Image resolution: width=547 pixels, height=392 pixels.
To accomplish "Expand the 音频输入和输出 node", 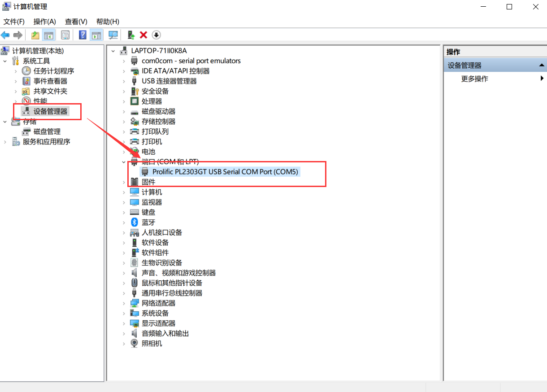I will click(124, 333).
